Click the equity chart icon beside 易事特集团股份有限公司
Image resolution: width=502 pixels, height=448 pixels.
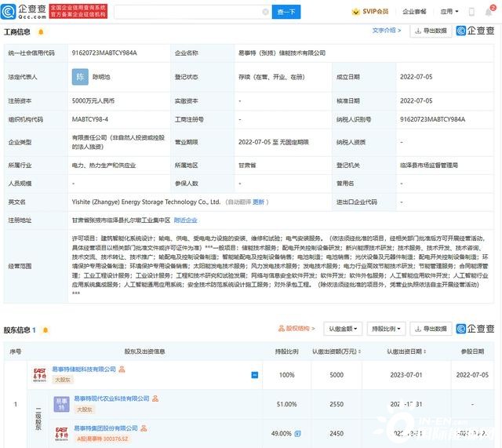coord(144,428)
